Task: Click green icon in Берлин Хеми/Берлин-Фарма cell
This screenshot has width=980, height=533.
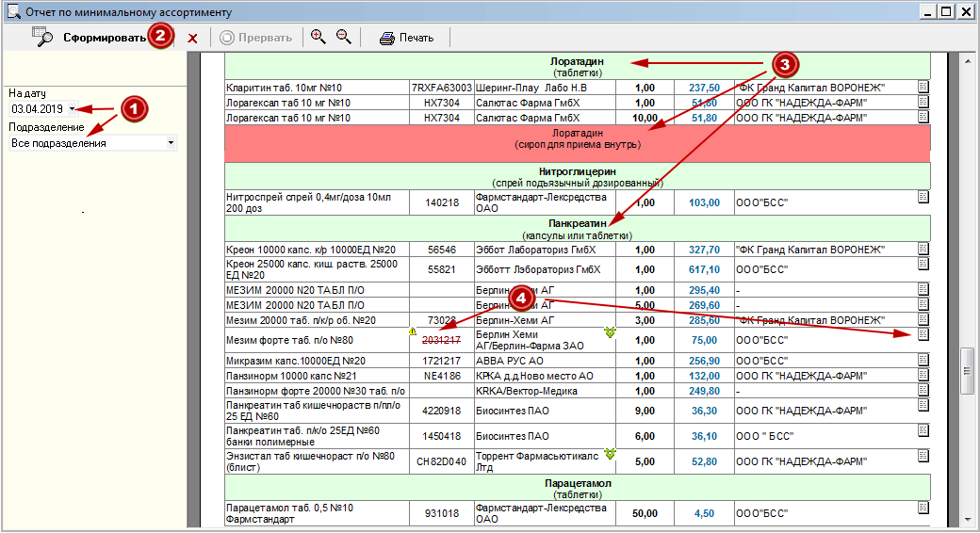Action: click(x=610, y=332)
